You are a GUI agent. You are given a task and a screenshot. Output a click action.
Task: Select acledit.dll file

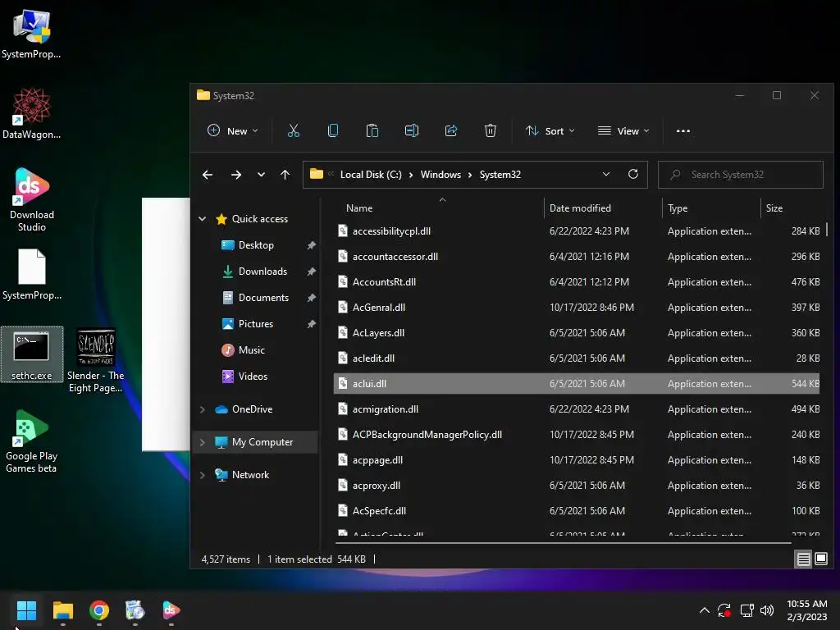pos(577,358)
